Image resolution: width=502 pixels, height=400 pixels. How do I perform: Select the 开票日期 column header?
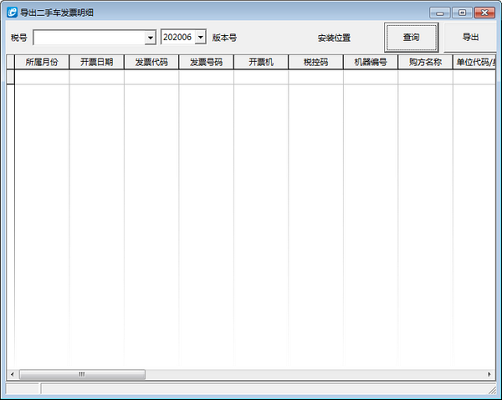pos(97,62)
